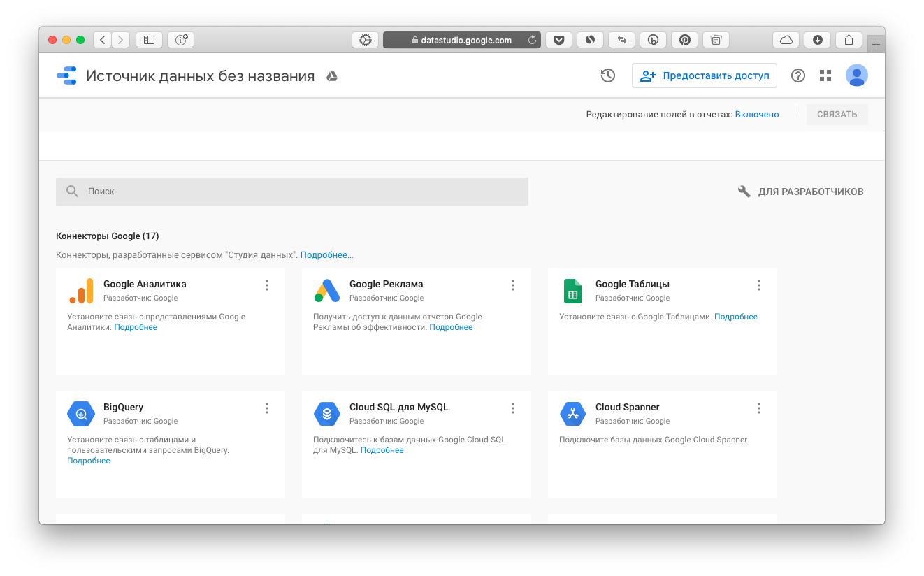Image resolution: width=924 pixels, height=576 pixels.
Task: Click ДЛЯ РАЗРАБОТЧИКОВ button
Action: pyautogui.click(x=801, y=191)
